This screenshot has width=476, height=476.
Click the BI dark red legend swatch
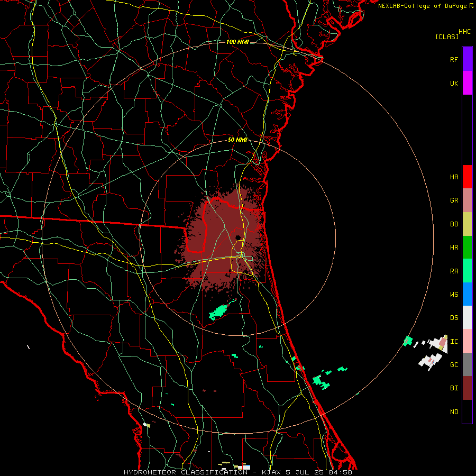pos(467,388)
